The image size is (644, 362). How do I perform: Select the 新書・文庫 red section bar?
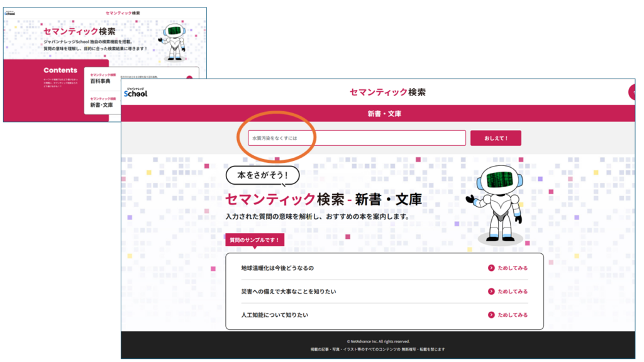coord(378,114)
